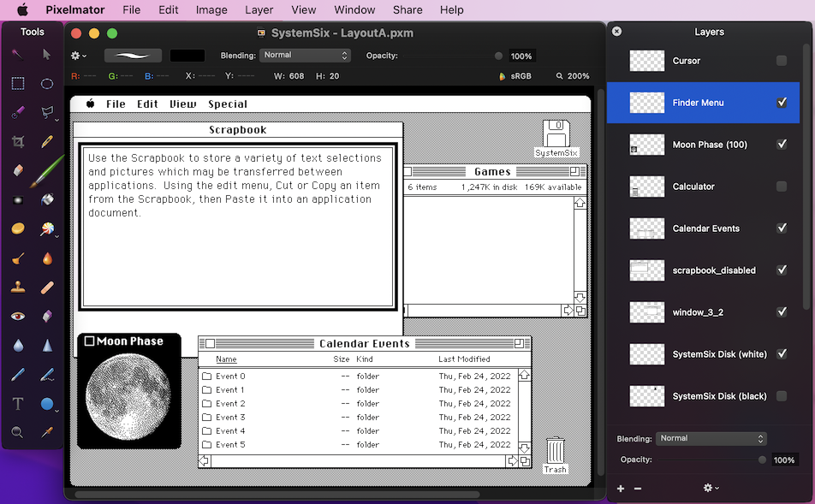Screen dimensions: 815x504
Task: Open the Share menu
Action: click(407, 10)
